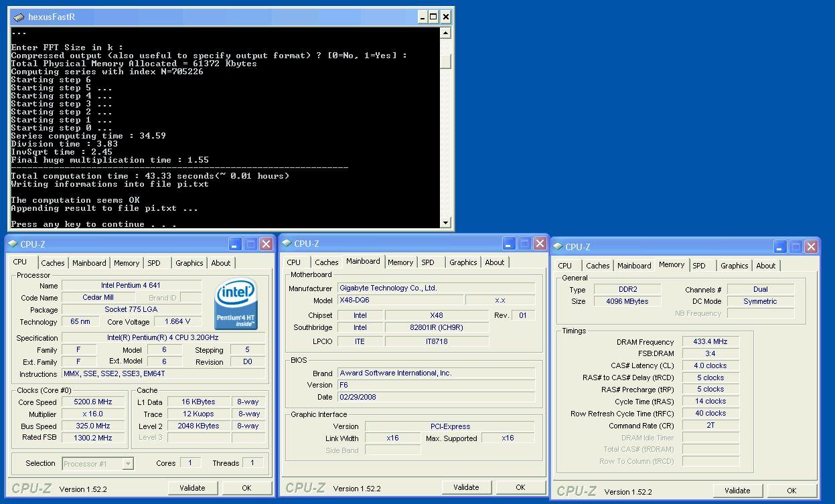835x504 pixels.
Task: Click memory size value 4096 MBytes
Action: (x=627, y=301)
